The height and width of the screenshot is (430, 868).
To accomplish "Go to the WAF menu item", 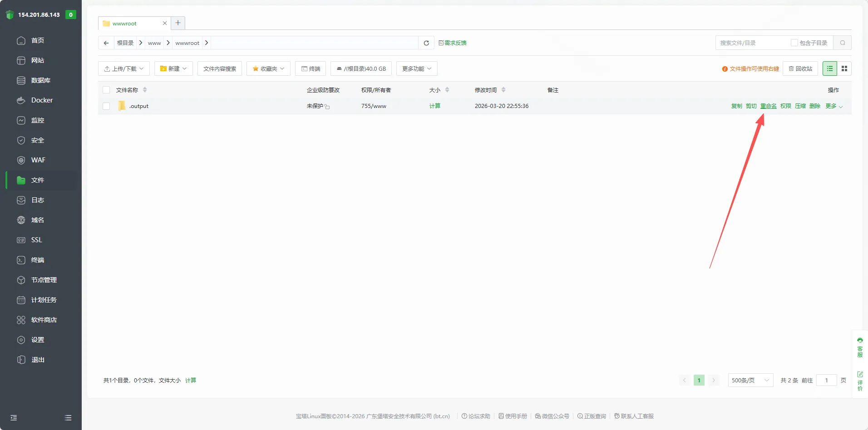I will 38,160.
